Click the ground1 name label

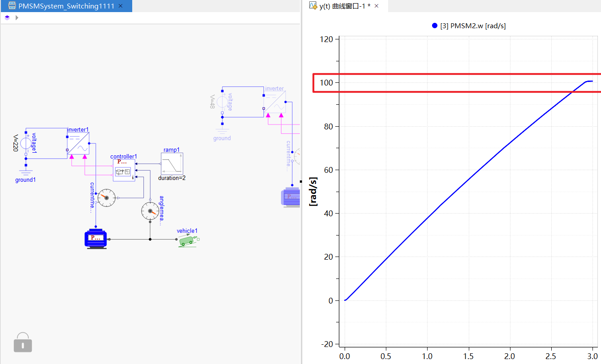pos(26,180)
